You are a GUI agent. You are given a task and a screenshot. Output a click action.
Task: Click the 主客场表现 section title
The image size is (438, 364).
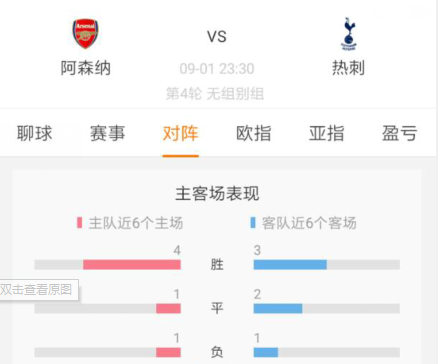[217, 194]
